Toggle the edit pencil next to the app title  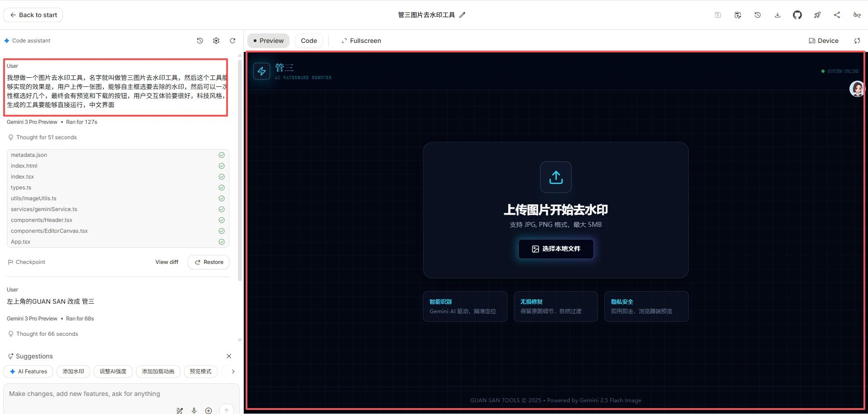462,14
